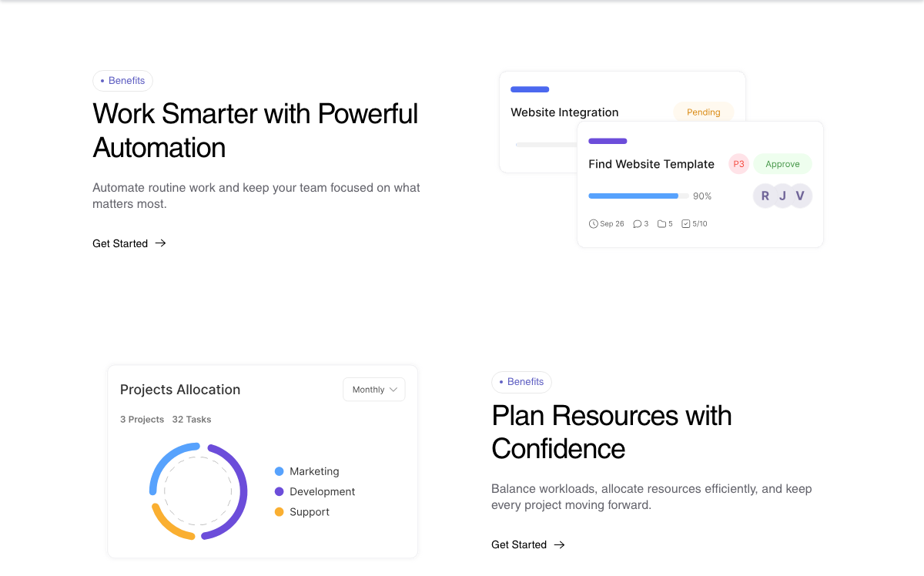Click the red P3 priority badge
Viewport: 924px width, 576px height.
738,164
